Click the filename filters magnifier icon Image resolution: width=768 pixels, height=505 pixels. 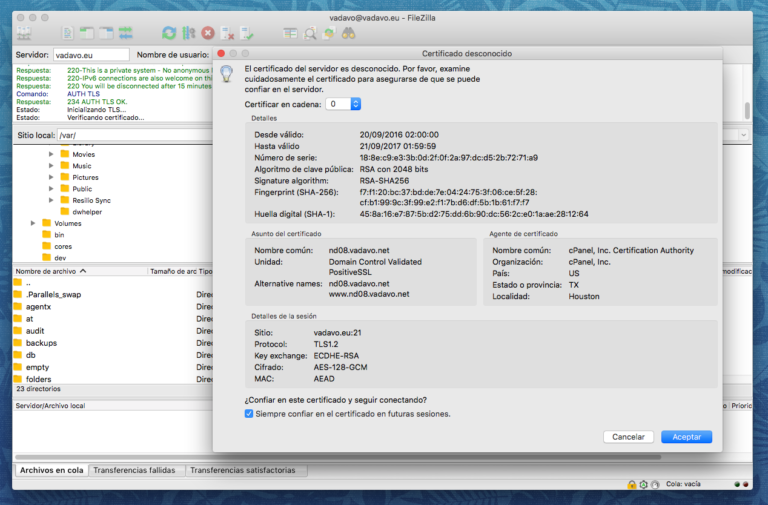(x=310, y=33)
